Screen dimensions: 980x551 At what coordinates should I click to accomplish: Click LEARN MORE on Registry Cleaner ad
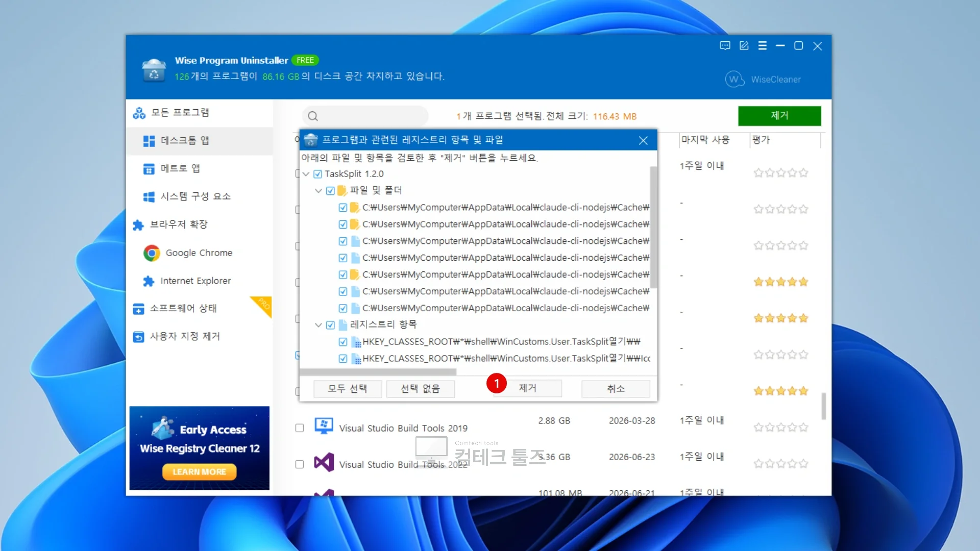[x=199, y=472]
